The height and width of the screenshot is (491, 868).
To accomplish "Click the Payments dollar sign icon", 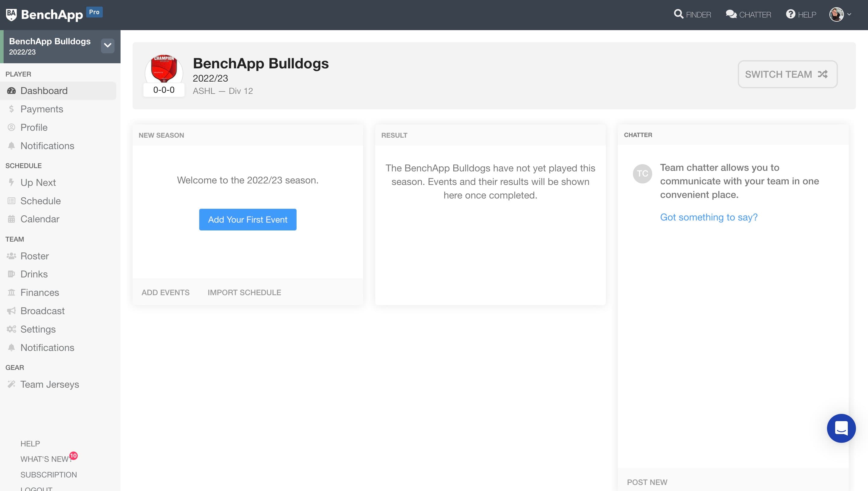I will tap(11, 109).
